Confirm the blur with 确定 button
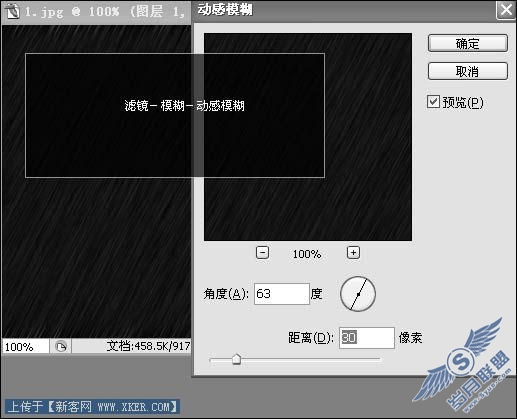 [x=468, y=43]
